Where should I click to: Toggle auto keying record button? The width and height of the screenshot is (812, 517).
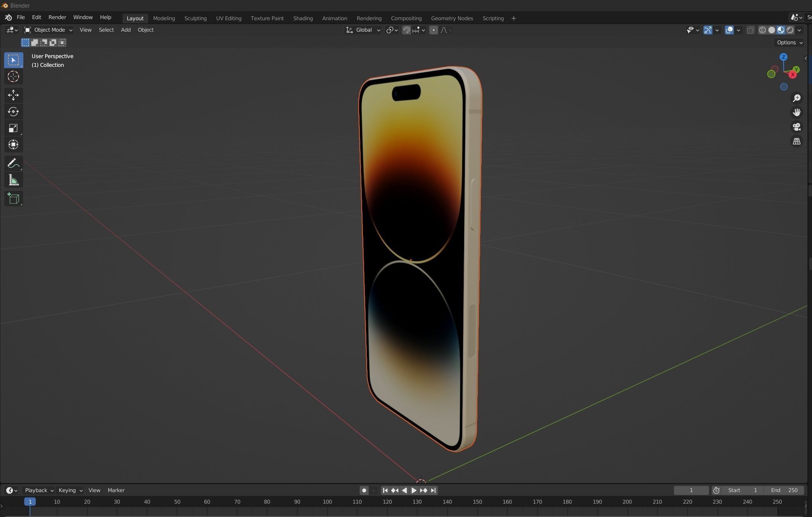(x=364, y=490)
